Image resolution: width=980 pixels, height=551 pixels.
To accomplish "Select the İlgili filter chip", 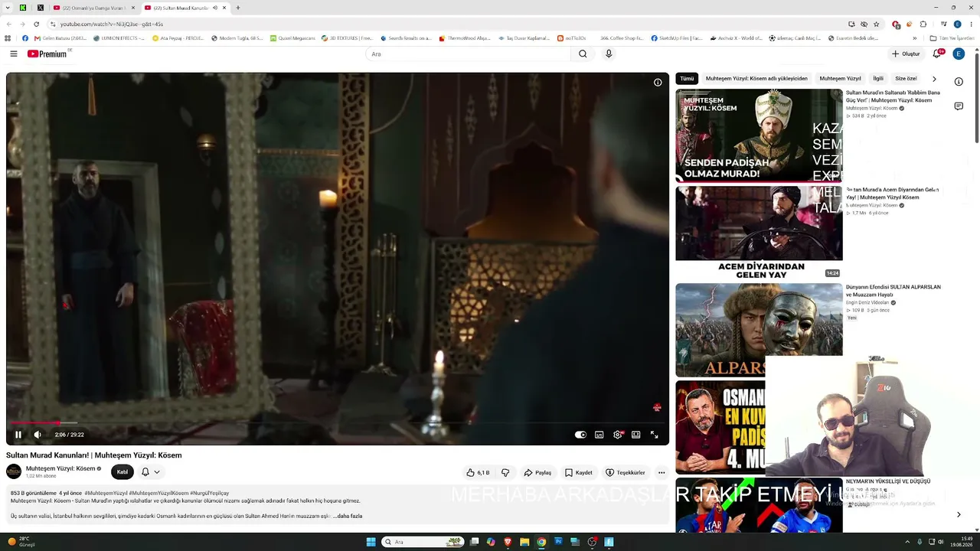I will click(x=878, y=79).
